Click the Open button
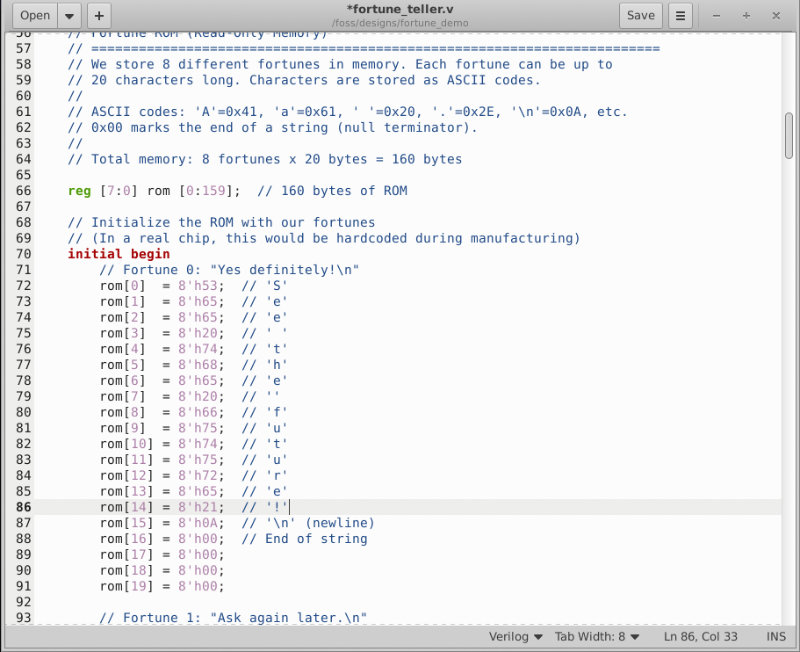 click(x=35, y=15)
